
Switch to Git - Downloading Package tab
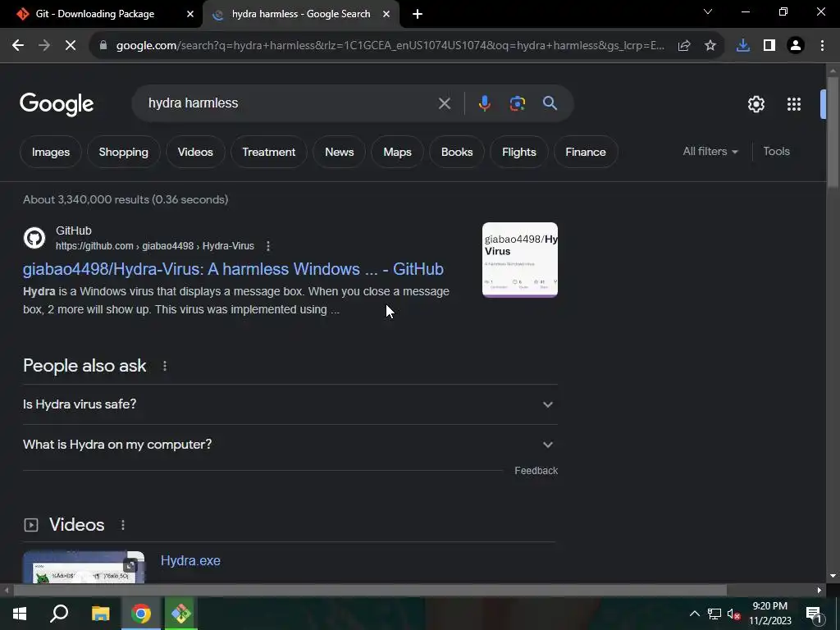coord(102,14)
